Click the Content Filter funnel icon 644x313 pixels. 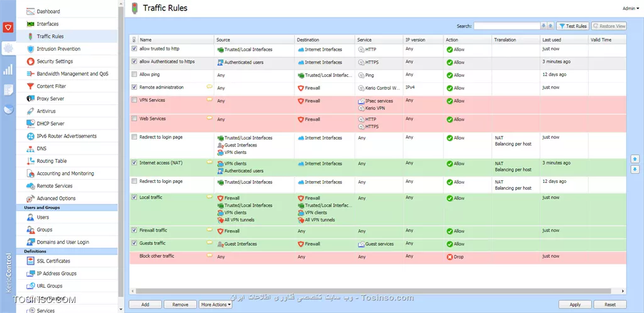30,86
